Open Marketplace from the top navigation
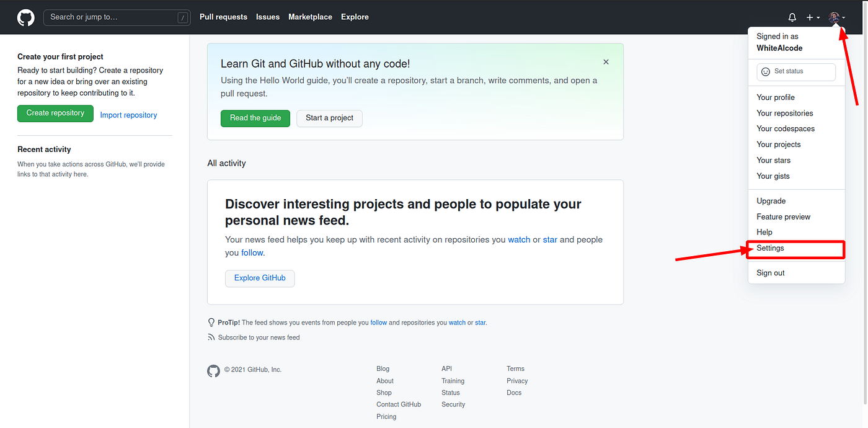Image resolution: width=868 pixels, height=428 pixels. (x=310, y=17)
